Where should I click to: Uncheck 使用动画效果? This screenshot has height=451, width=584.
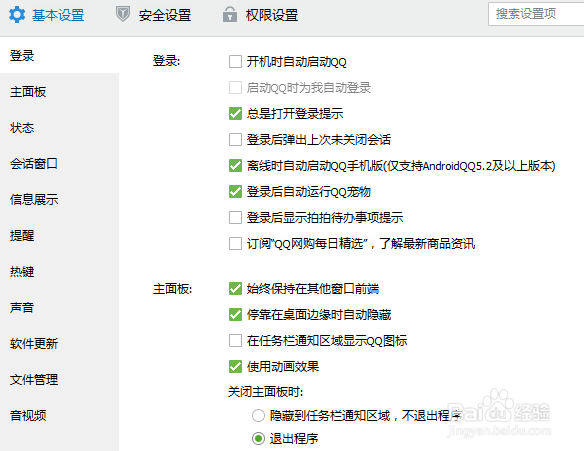[235, 366]
